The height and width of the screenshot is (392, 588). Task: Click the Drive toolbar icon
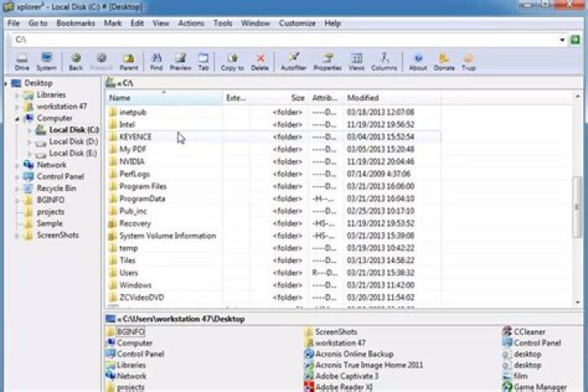[21, 62]
